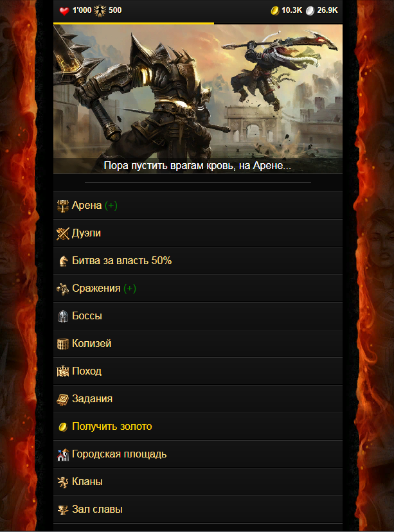Click the red heart health icon
394x532 pixels.
pyautogui.click(x=64, y=11)
